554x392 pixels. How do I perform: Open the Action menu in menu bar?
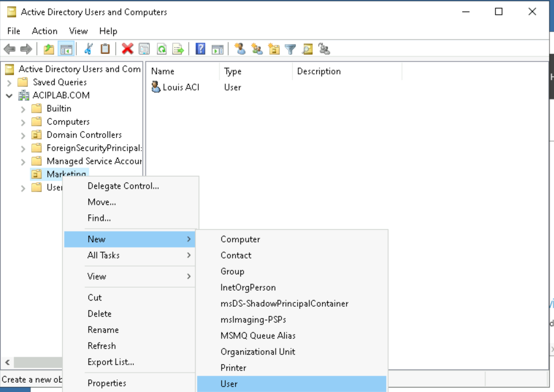point(44,31)
